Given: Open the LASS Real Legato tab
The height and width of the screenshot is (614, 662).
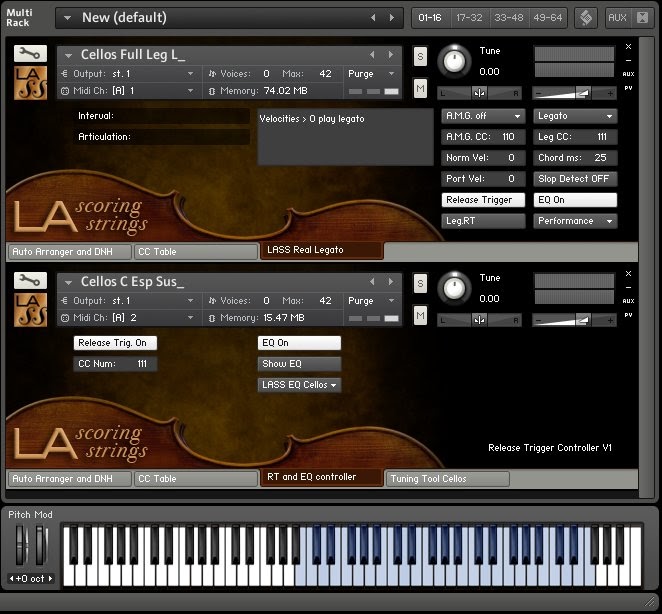Looking at the screenshot, I should pos(322,250).
